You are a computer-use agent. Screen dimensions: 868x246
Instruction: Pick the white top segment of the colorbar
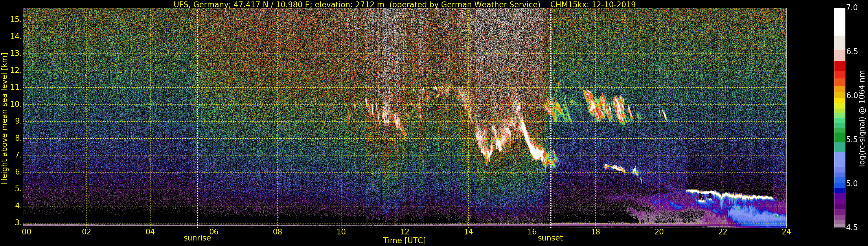tap(839, 22)
